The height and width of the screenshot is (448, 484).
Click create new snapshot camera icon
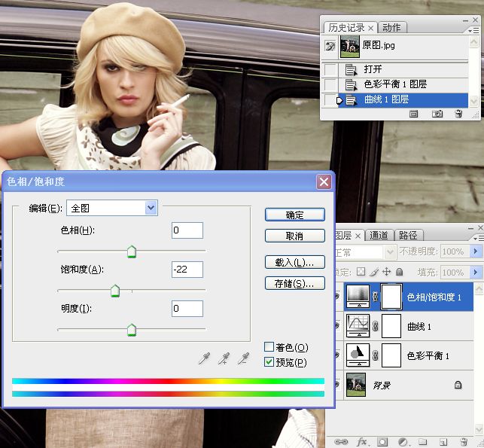click(x=437, y=114)
